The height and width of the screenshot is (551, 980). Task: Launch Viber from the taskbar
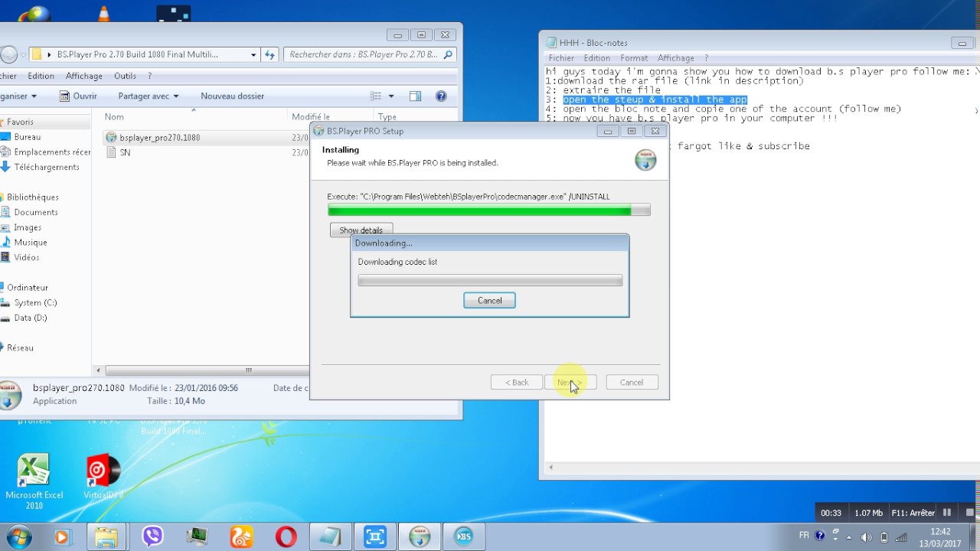(152, 537)
